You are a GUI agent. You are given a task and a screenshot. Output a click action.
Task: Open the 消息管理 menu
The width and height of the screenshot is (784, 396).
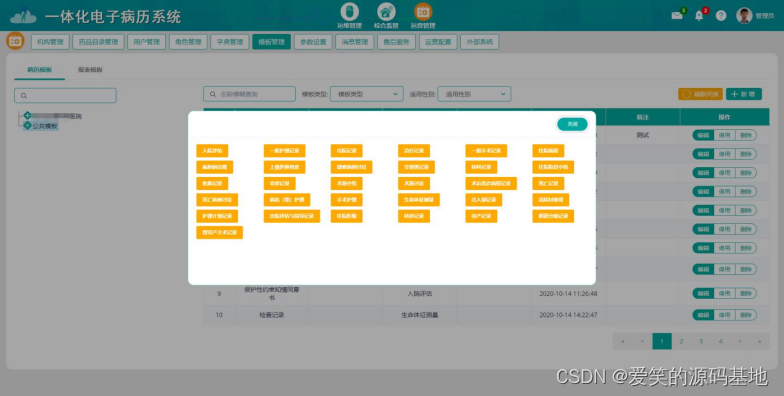(354, 42)
